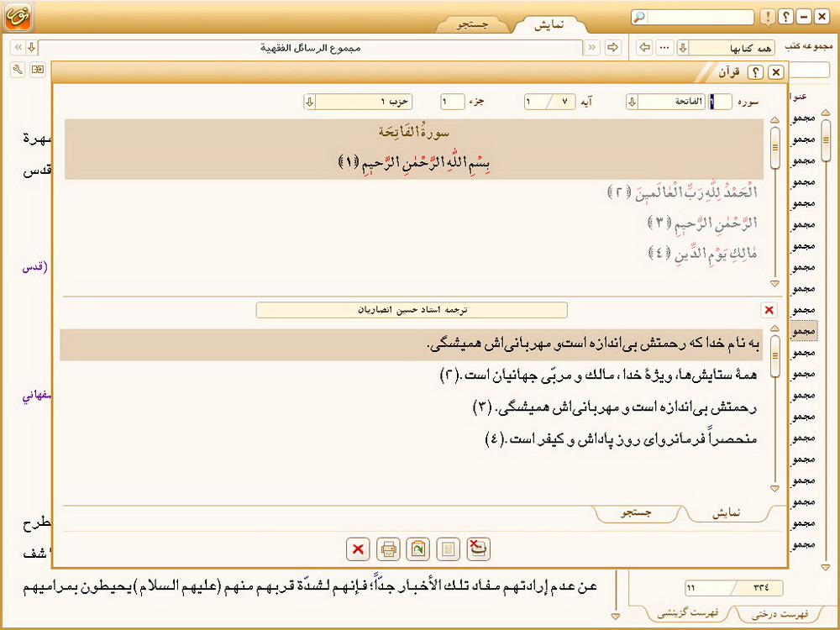Select translation منحصراً فرمانروای روز پاداش

pos(622,439)
